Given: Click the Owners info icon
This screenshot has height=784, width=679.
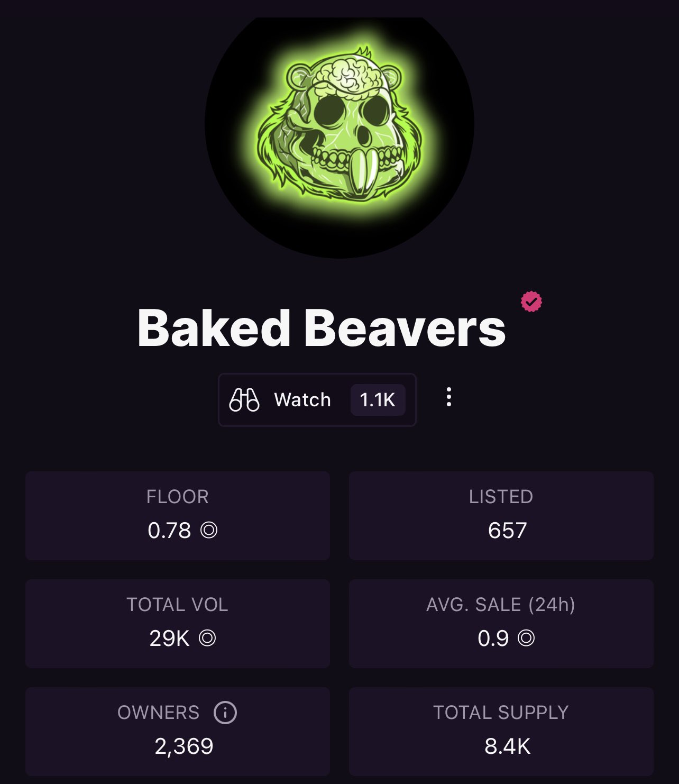Looking at the screenshot, I should tap(225, 713).
